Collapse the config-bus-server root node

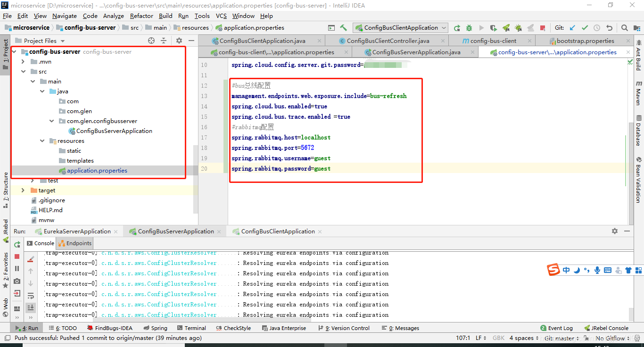point(14,52)
